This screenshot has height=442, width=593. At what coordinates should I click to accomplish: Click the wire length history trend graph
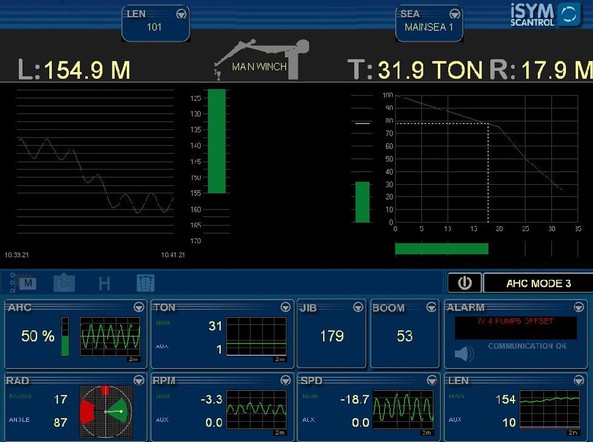coord(95,162)
